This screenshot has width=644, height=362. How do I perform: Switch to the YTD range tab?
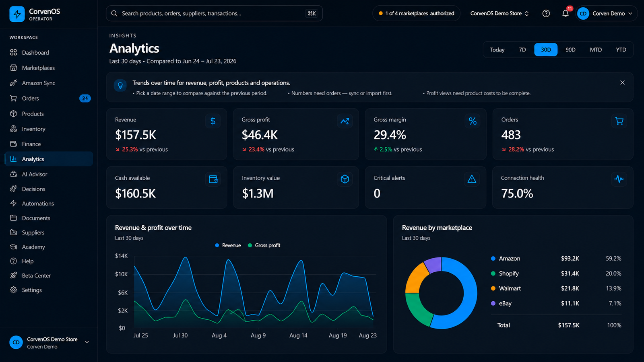click(621, 50)
